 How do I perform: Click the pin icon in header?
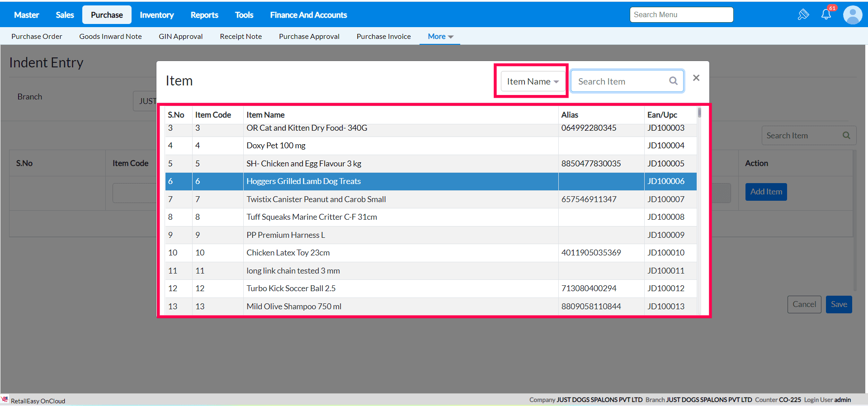(803, 14)
